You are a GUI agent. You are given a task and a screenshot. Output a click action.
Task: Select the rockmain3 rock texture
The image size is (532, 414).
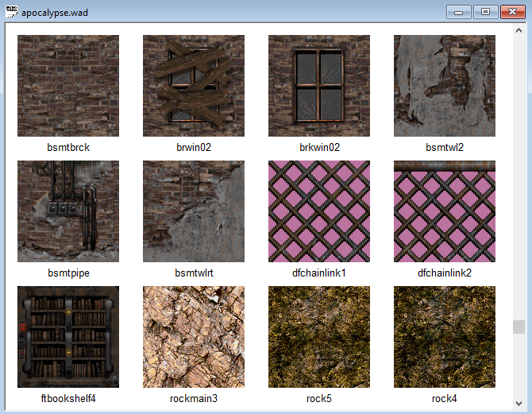[x=194, y=337]
